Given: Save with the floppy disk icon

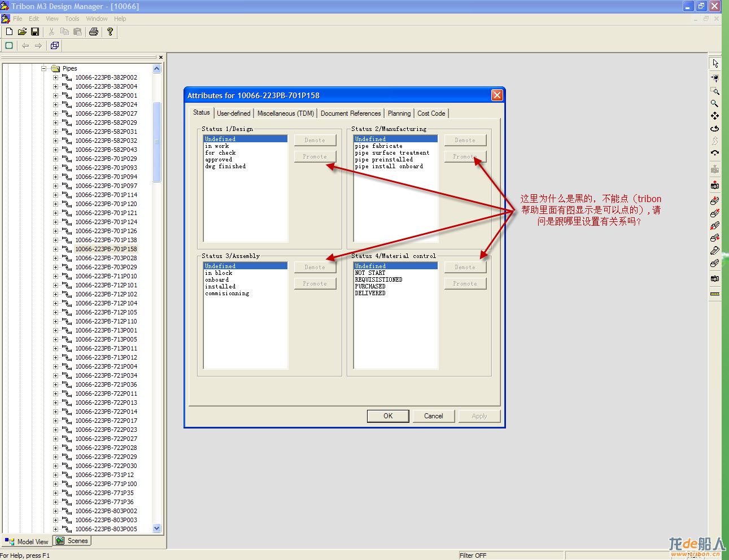Looking at the screenshot, I should [35, 32].
